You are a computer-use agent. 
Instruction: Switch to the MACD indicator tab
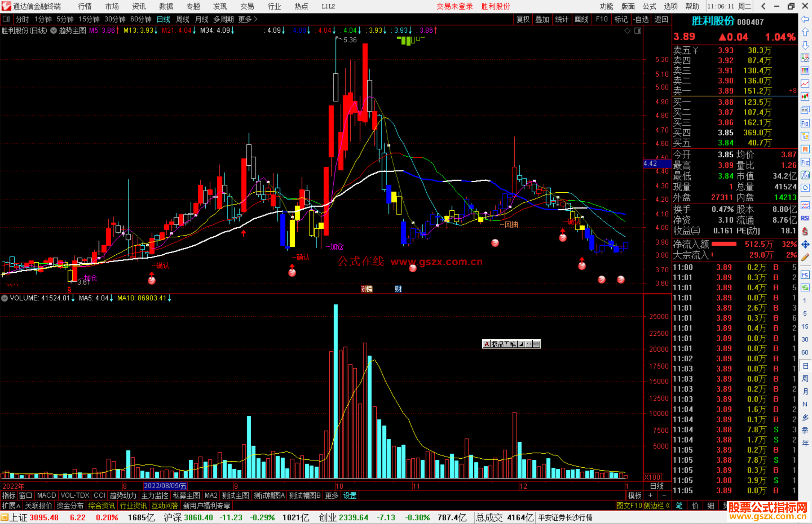(x=46, y=495)
